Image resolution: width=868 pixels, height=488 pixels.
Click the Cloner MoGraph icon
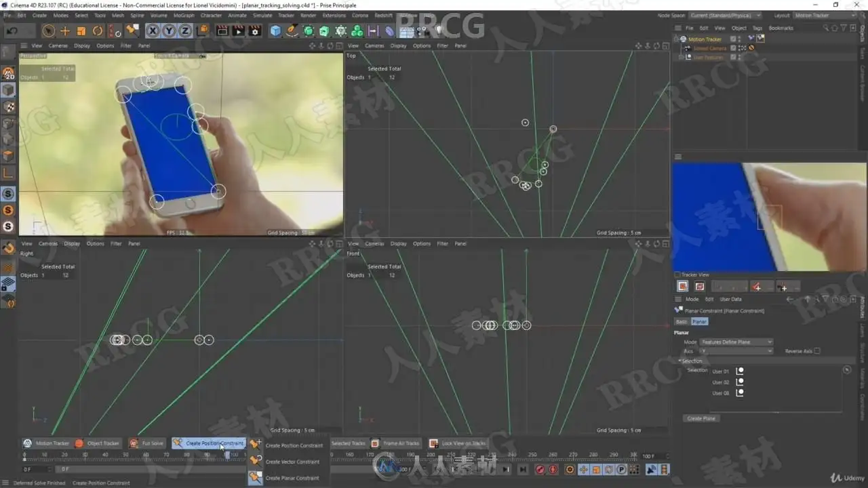(x=340, y=30)
